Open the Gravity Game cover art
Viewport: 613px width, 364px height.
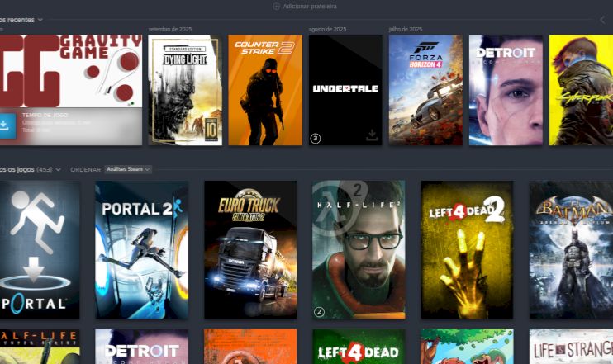pos(71,71)
